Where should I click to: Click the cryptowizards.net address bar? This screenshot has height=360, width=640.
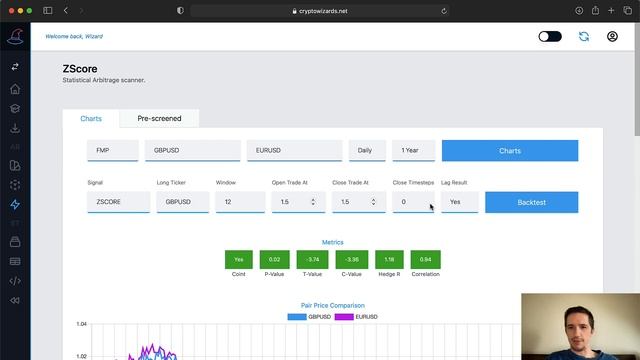[x=320, y=11]
